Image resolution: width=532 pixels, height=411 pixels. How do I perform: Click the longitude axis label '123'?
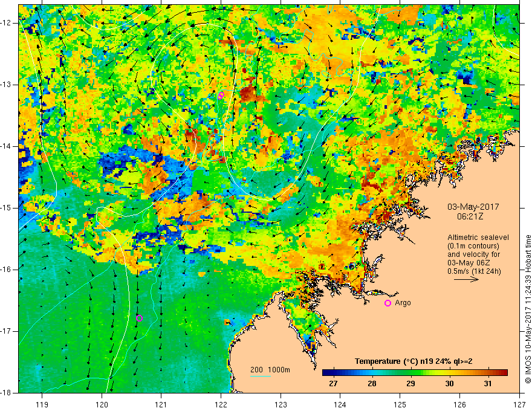tap(281, 405)
